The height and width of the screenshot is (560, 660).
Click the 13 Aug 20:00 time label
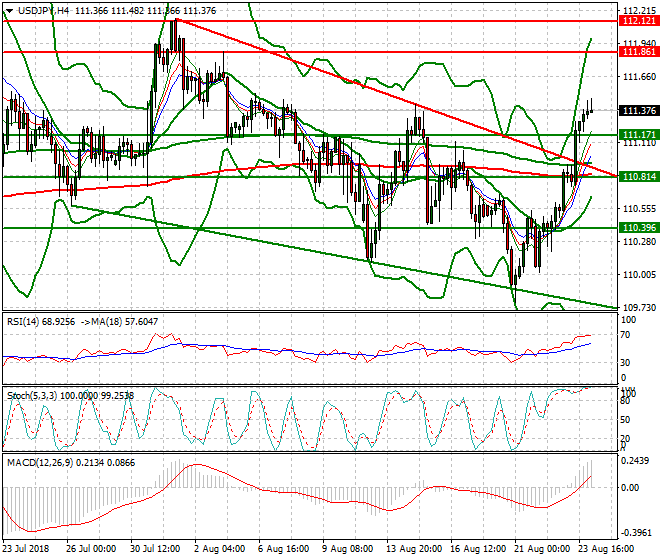click(x=415, y=549)
